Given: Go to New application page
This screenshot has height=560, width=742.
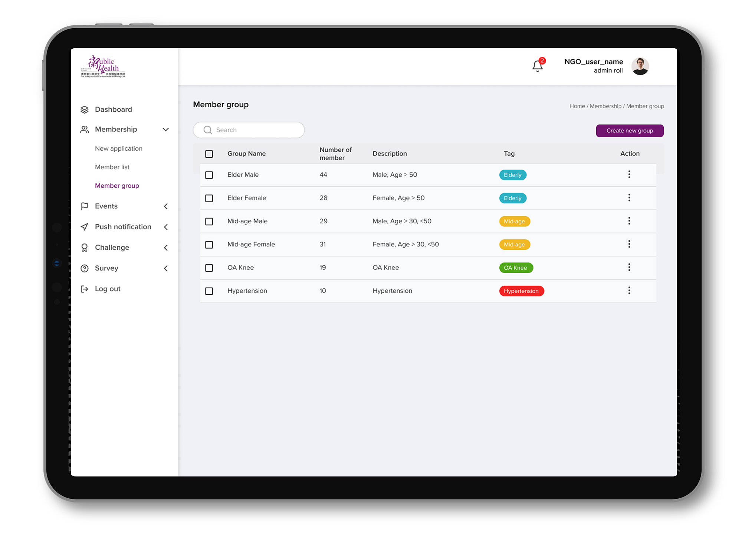Looking at the screenshot, I should coord(118,148).
